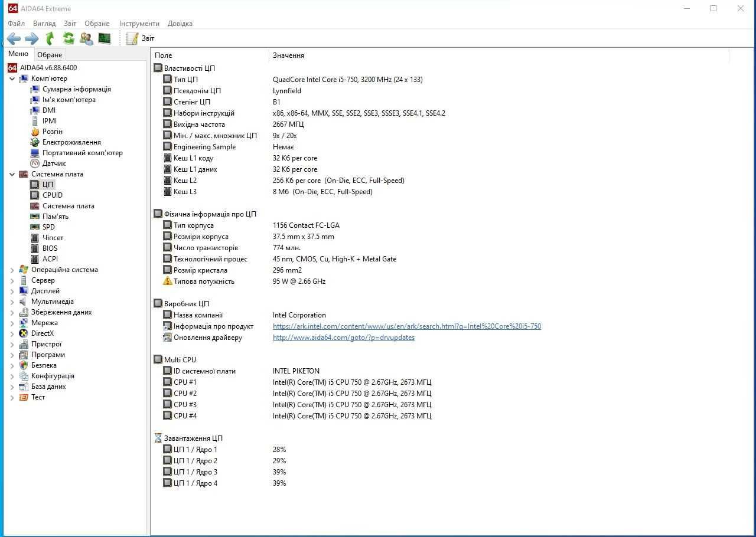Switch to the Обране sidebar tab
Viewport: 756px width, 537px height.
pyautogui.click(x=50, y=55)
